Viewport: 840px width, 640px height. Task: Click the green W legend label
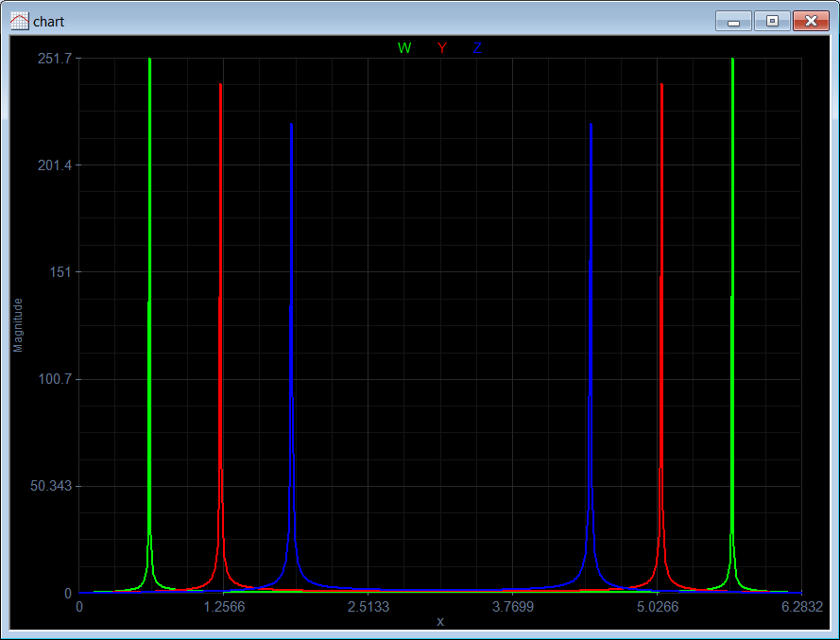(404, 48)
